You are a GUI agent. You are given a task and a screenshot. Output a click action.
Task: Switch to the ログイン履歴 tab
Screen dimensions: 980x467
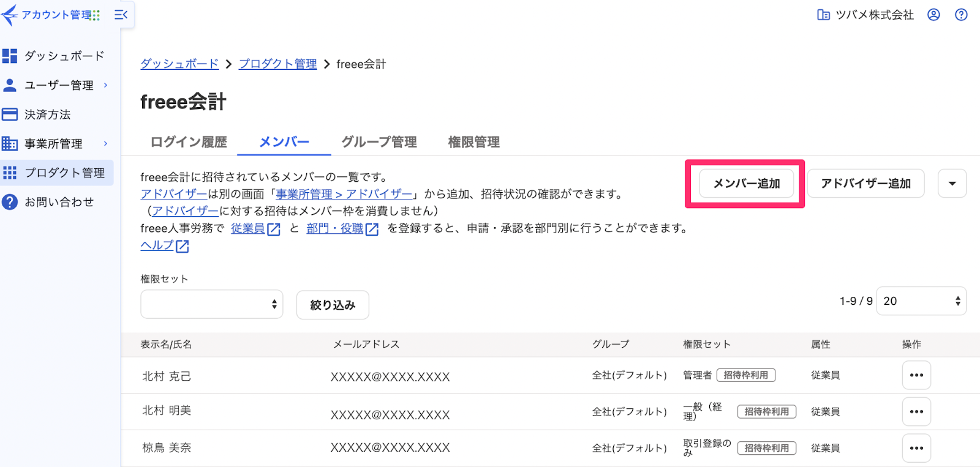(189, 142)
